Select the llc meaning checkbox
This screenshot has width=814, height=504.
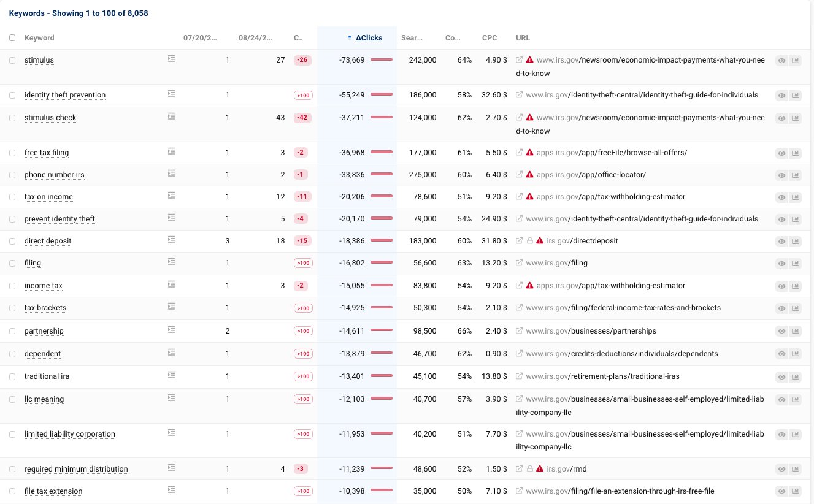coord(12,400)
